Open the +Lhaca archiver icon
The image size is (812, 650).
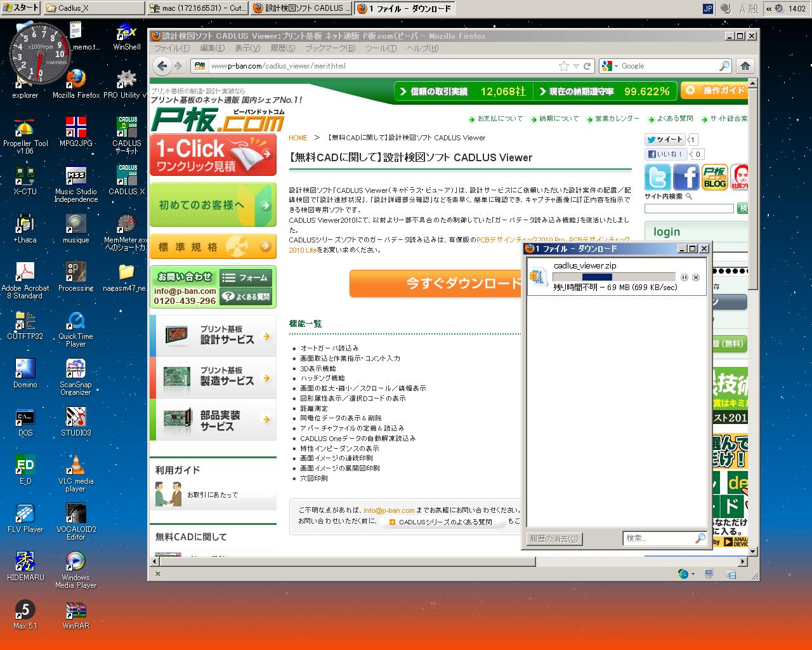click(x=25, y=229)
